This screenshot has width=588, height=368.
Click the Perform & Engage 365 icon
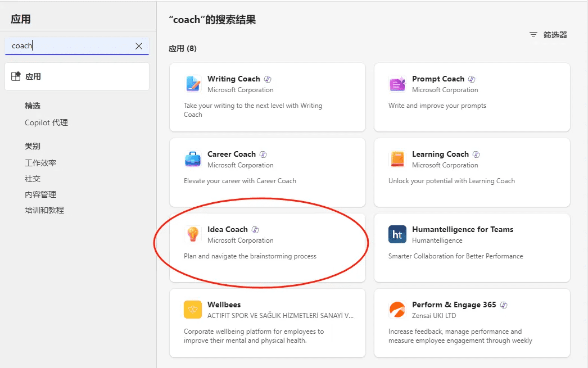[397, 310]
